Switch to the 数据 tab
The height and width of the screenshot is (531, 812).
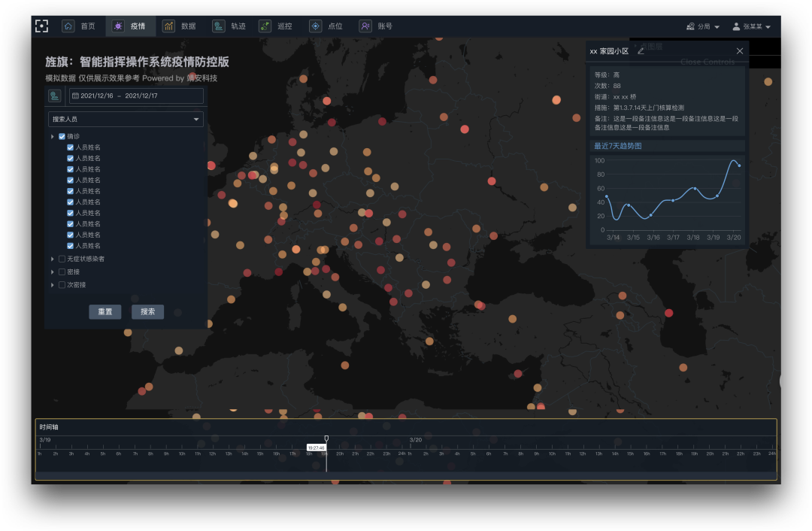[180, 26]
